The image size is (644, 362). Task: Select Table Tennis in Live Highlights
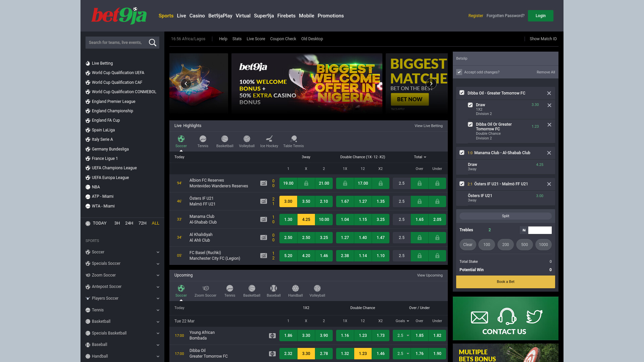coord(293,141)
